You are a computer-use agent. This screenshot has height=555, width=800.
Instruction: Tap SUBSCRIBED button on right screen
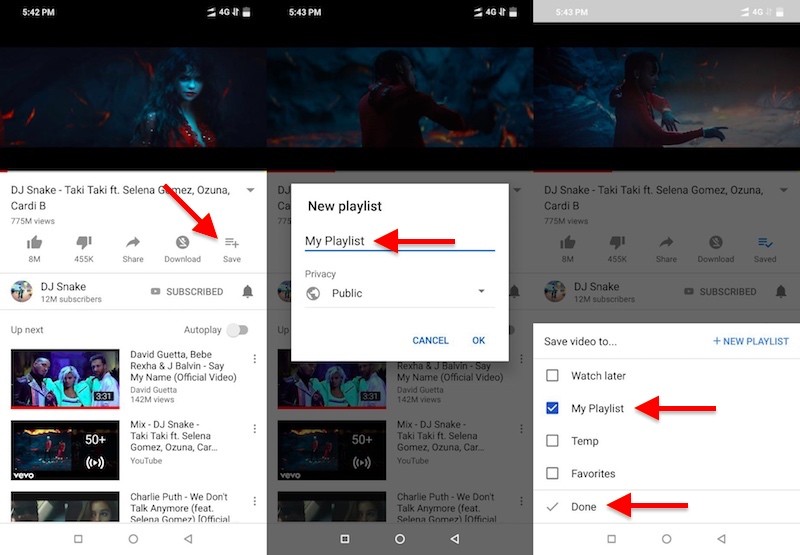tap(720, 291)
